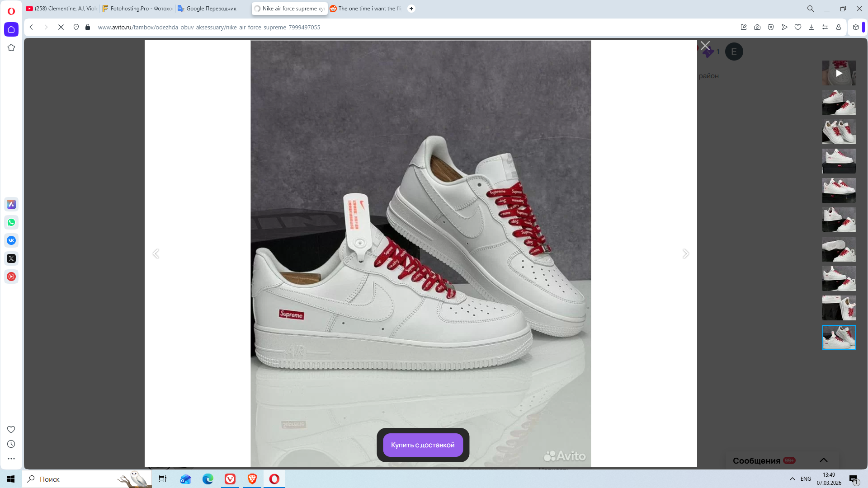Screen dimensions: 868x488
Task: Toggle the ad blocker shield icon
Action: point(771,27)
